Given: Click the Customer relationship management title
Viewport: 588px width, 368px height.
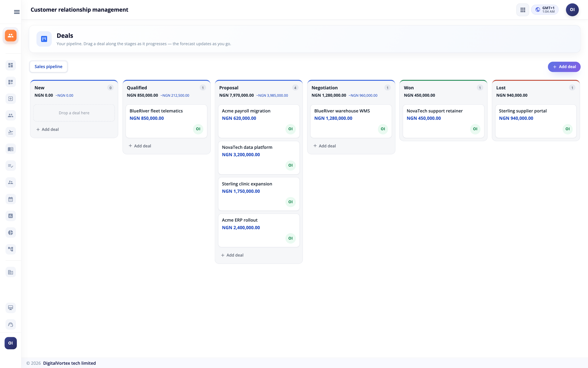Looking at the screenshot, I should pos(79,10).
